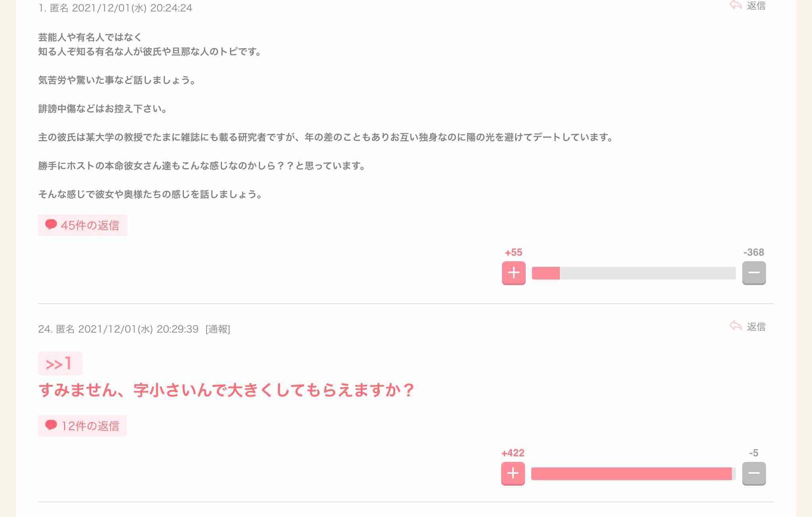The width and height of the screenshot is (812, 517).
Task: Click comment 24's large pink message text
Action: [x=226, y=390]
